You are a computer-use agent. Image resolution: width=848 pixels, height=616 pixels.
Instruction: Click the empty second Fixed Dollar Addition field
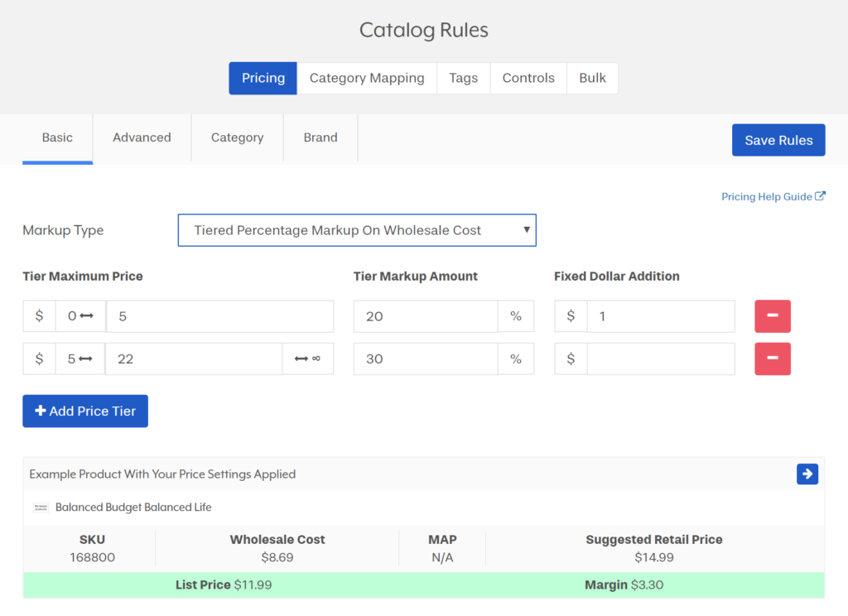(x=661, y=359)
